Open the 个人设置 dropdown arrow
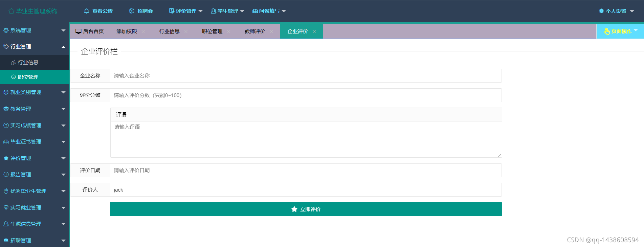This screenshot has height=247, width=644. tap(632, 11)
